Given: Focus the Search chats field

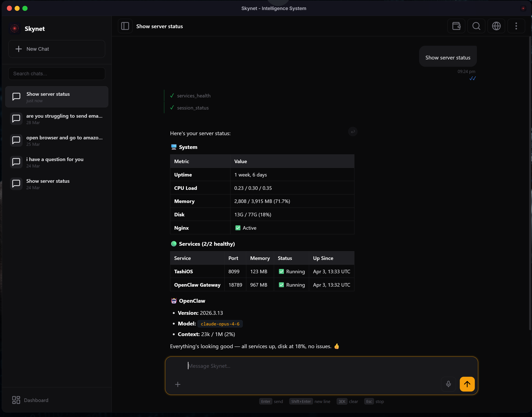Looking at the screenshot, I should coord(57,74).
